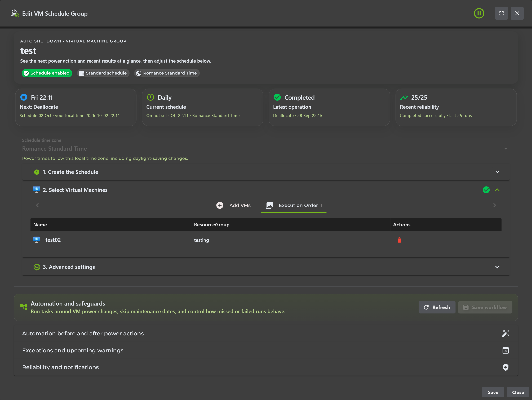Expand Reliability and notifications panel
The width and height of the screenshot is (532, 400).
point(266,367)
